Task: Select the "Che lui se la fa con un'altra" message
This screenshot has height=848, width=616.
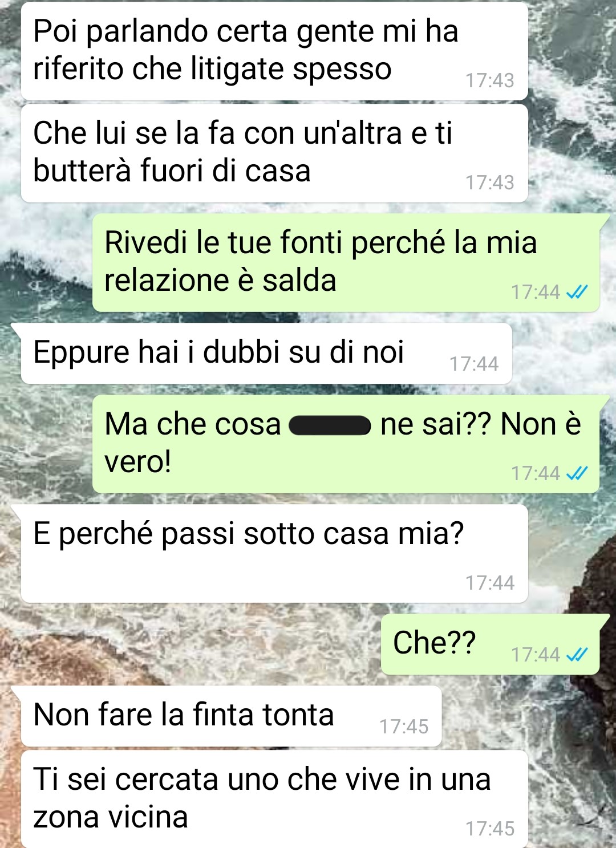Action: click(x=274, y=153)
